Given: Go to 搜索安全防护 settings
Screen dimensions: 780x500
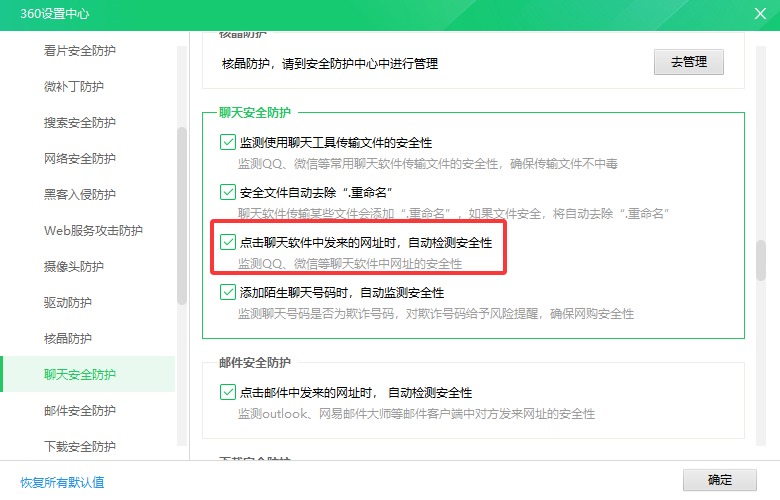Looking at the screenshot, I should (80, 122).
